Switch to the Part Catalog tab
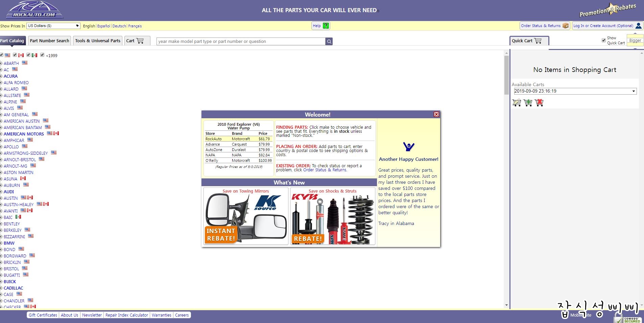 click(x=13, y=41)
